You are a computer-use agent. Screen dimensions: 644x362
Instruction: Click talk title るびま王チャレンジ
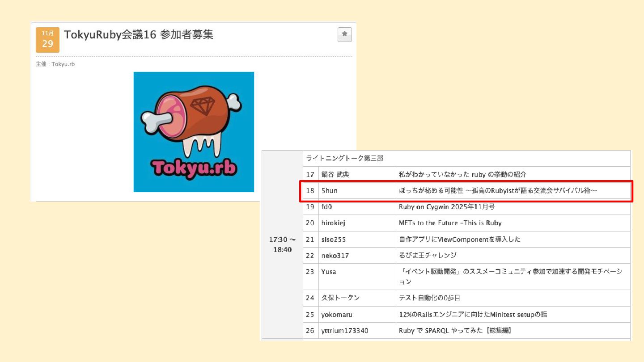(428, 256)
